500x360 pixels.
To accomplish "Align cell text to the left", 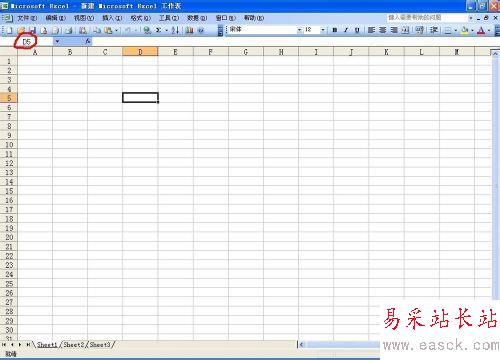I will tap(371, 30).
